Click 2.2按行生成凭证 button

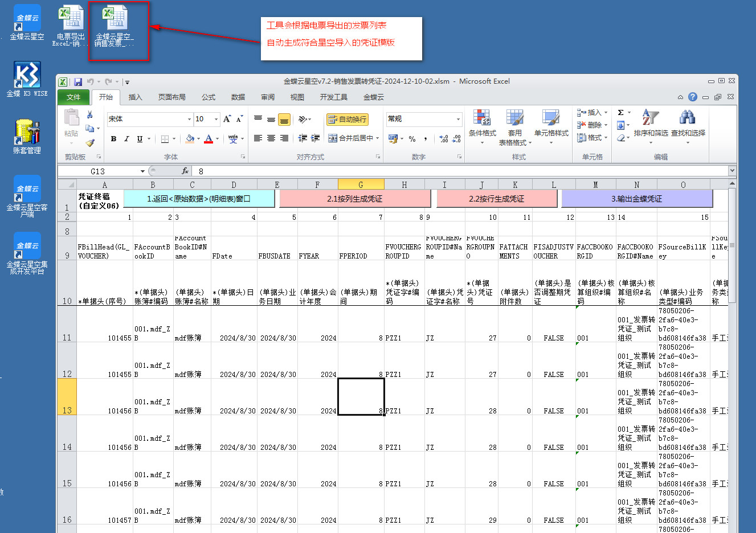point(497,199)
